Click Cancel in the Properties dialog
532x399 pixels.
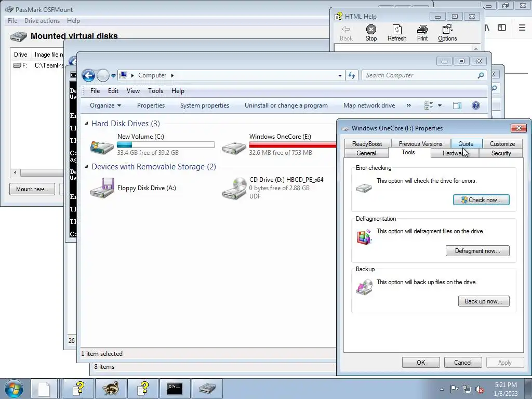click(463, 362)
